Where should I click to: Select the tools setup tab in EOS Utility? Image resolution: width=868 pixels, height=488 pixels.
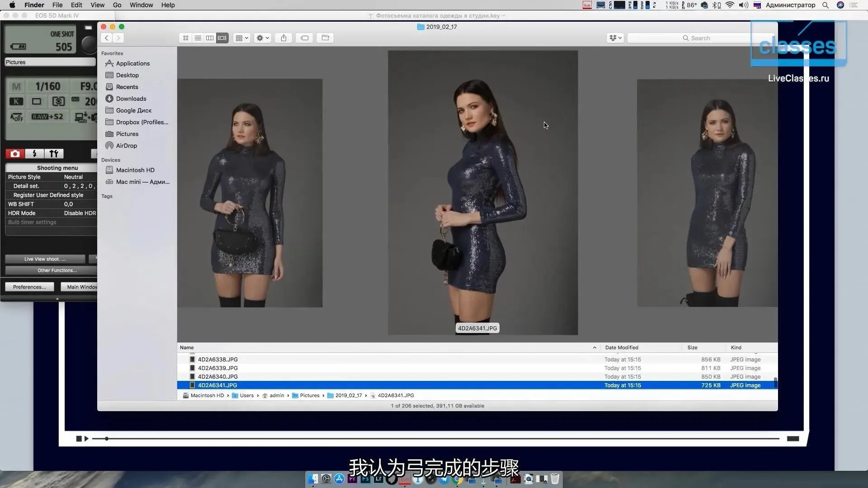(54, 154)
